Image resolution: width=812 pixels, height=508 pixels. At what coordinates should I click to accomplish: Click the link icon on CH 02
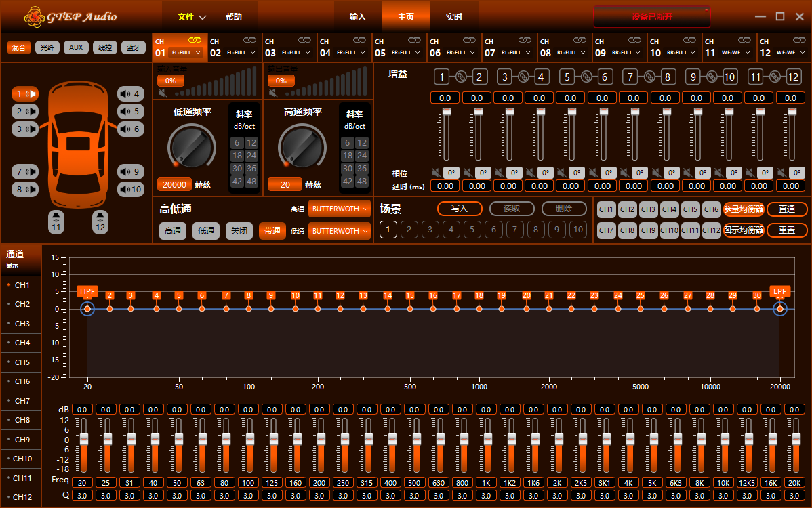tap(250, 41)
